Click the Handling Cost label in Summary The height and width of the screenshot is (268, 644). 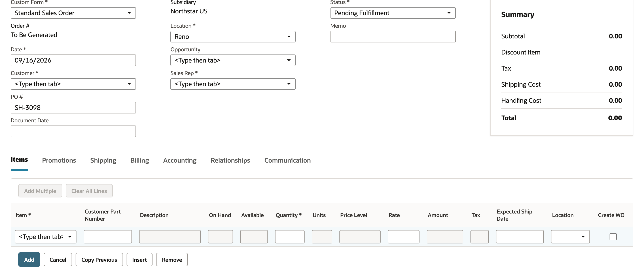pos(521,100)
